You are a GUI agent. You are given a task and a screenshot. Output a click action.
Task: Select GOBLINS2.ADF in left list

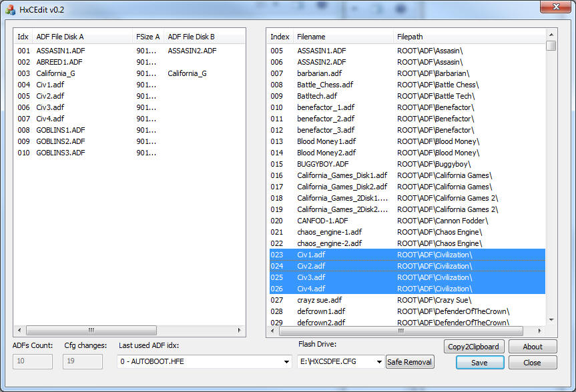[60, 142]
